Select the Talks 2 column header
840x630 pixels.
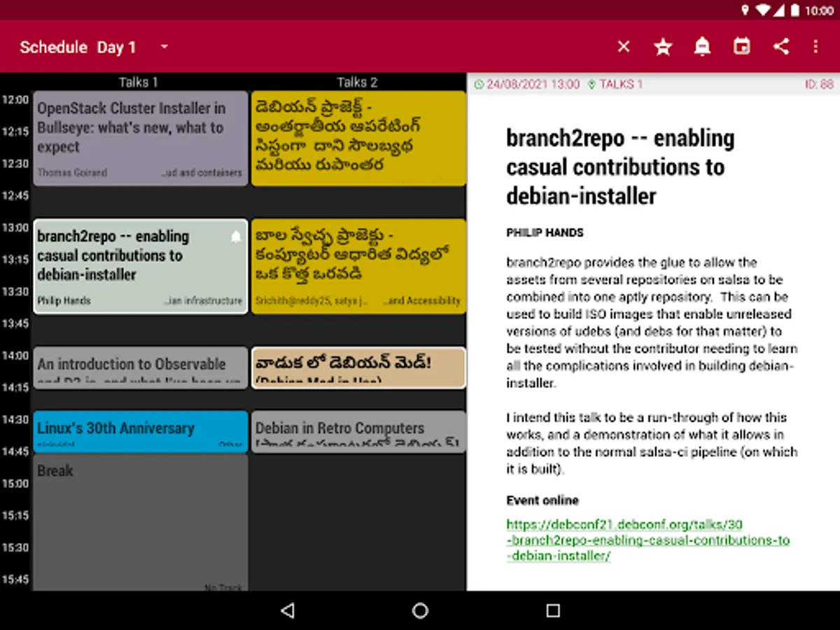pyautogui.click(x=357, y=82)
